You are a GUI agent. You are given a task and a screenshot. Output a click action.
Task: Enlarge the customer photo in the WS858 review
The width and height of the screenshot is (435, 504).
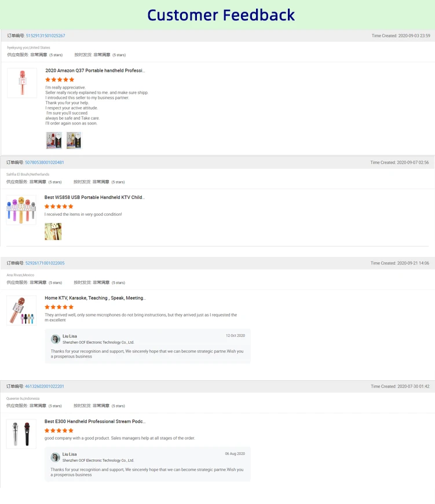click(53, 231)
